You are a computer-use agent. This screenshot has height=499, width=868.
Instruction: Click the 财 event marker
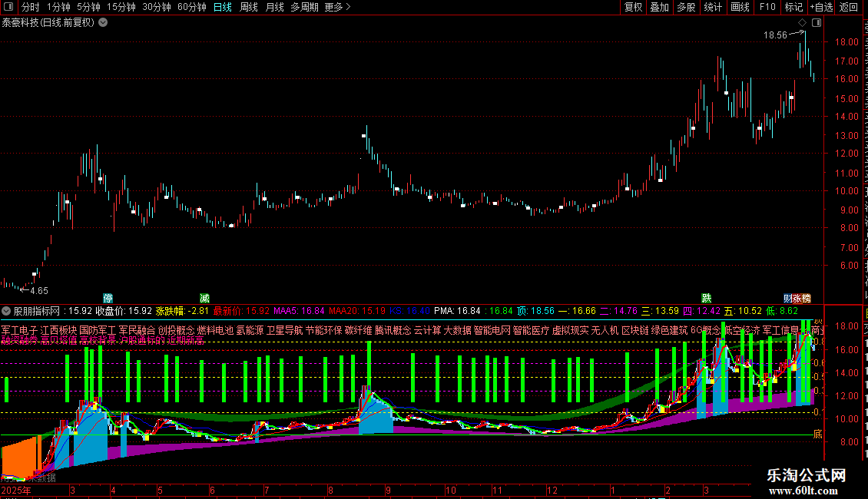point(787,299)
